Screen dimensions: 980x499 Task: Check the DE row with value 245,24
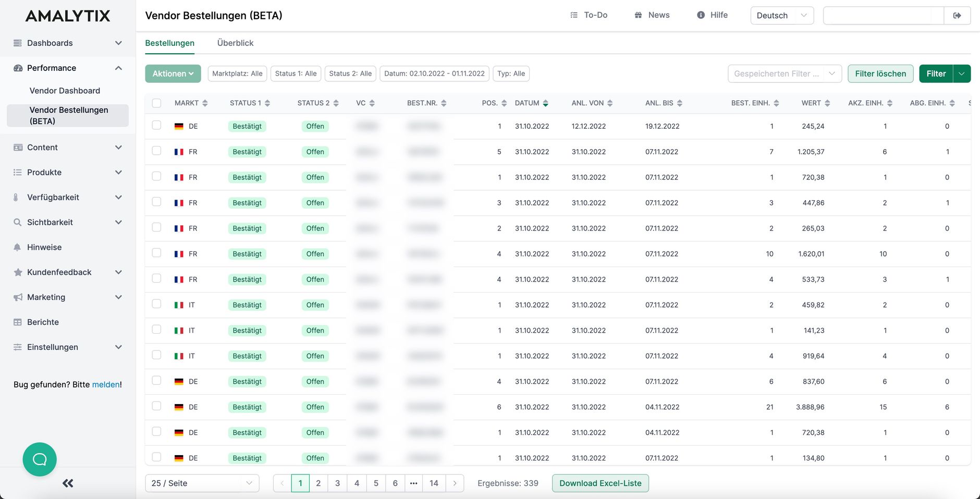156,125
